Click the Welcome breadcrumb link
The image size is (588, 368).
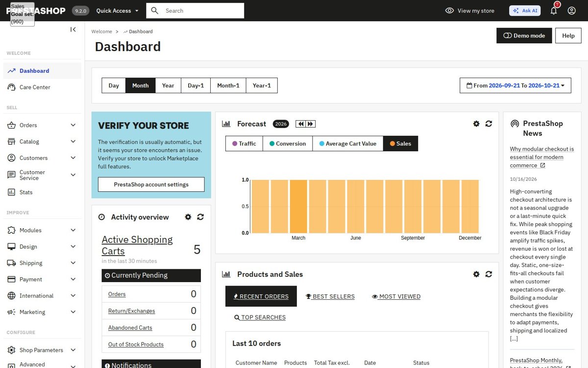coord(102,31)
